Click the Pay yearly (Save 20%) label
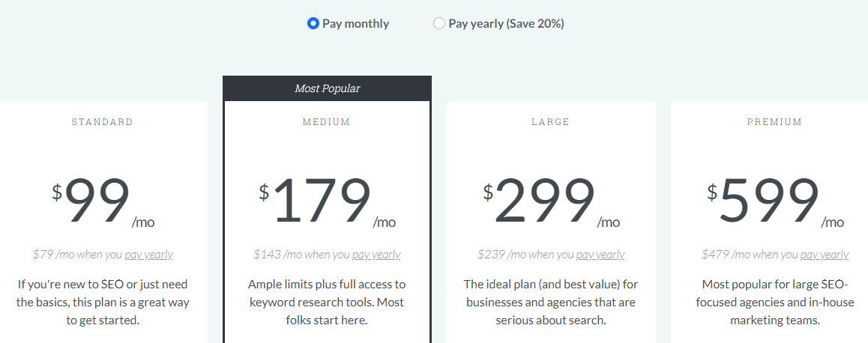Image resolution: width=868 pixels, height=343 pixels. [x=506, y=23]
